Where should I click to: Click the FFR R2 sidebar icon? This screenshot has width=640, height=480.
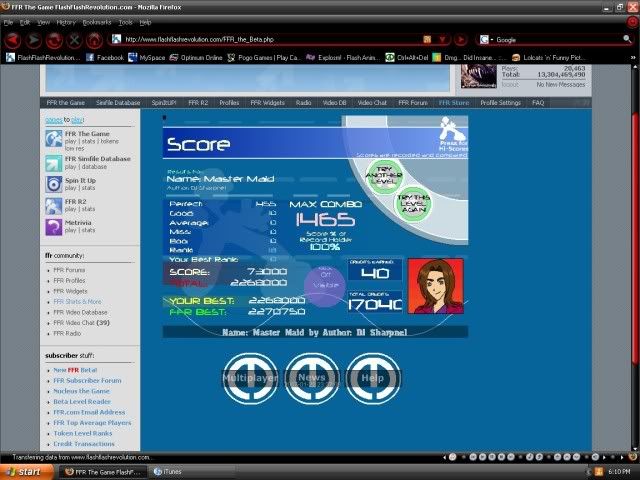pyautogui.click(x=53, y=206)
